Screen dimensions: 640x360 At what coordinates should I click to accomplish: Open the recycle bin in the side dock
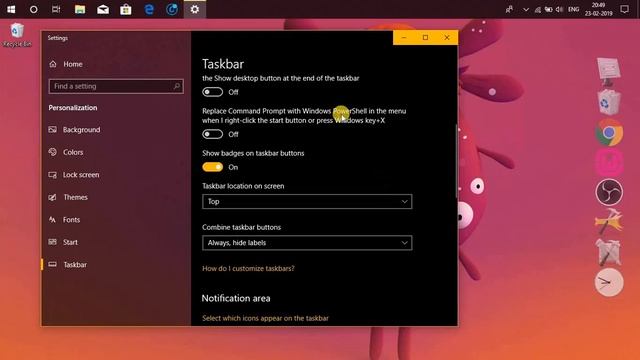point(608,102)
